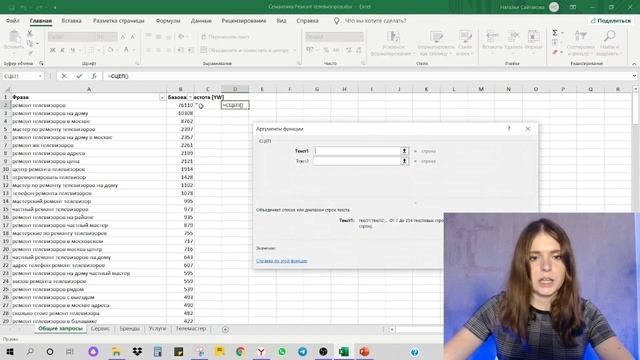Image resolution: width=640 pixels, height=360 pixels.
Task: Click the Paste clipboard icon
Action: (15, 37)
